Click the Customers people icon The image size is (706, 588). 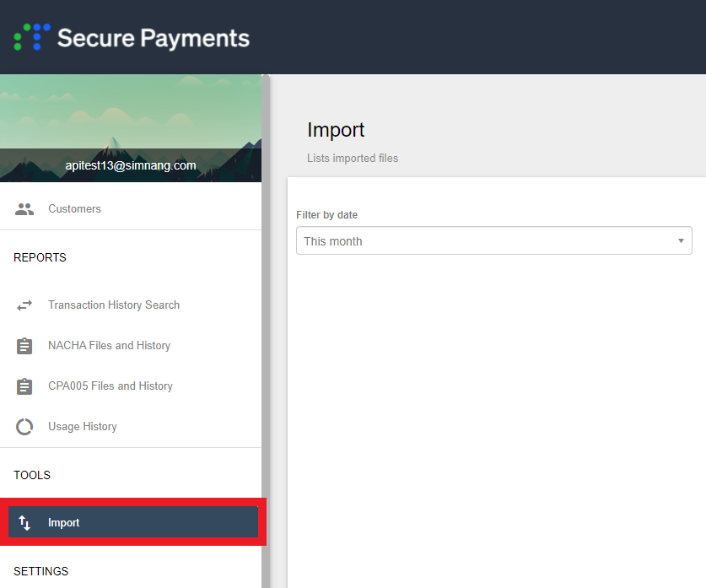click(24, 209)
